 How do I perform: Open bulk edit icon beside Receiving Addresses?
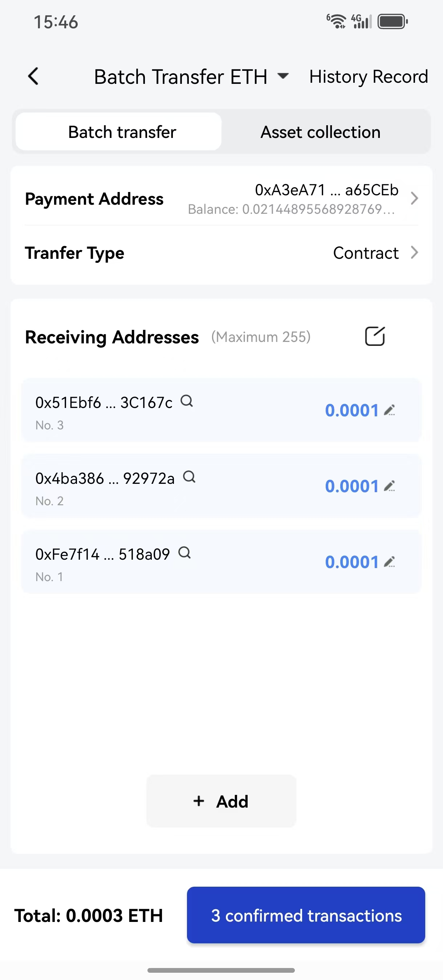click(x=375, y=336)
